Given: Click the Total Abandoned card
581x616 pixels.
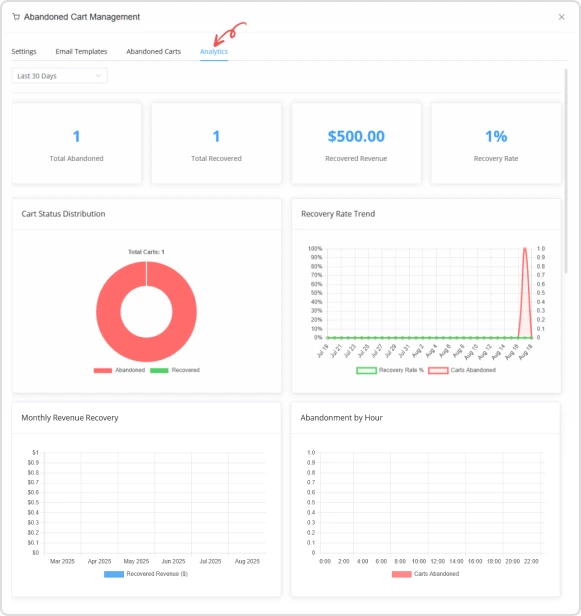Looking at the screenshot, I should (x=77, y=143).
